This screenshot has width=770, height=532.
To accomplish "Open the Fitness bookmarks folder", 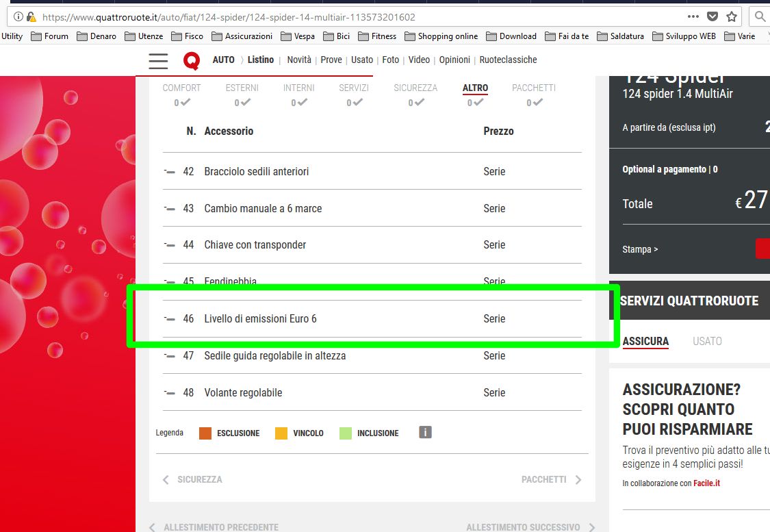I will coord(377,36).
